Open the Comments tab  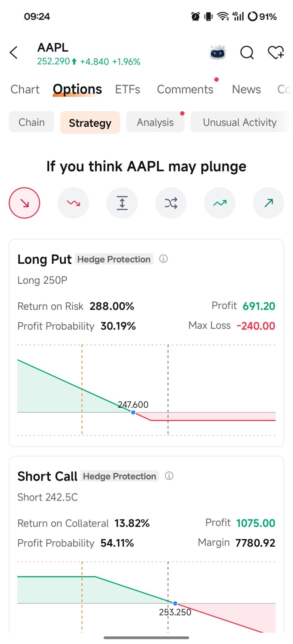pos(185,90)
